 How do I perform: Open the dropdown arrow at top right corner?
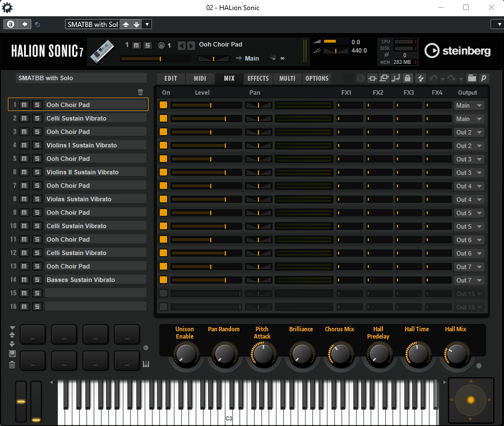pyautogui.click(x=498, y=25)
